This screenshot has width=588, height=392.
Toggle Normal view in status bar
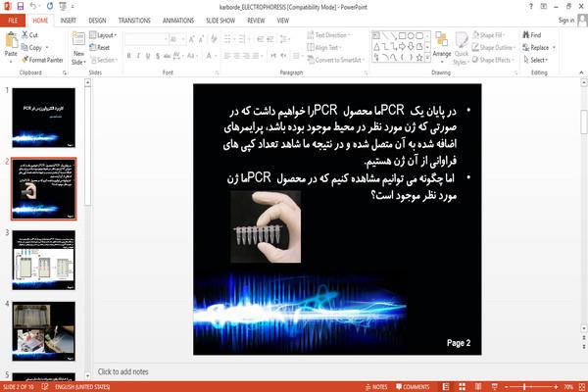[x=446, y=387]
